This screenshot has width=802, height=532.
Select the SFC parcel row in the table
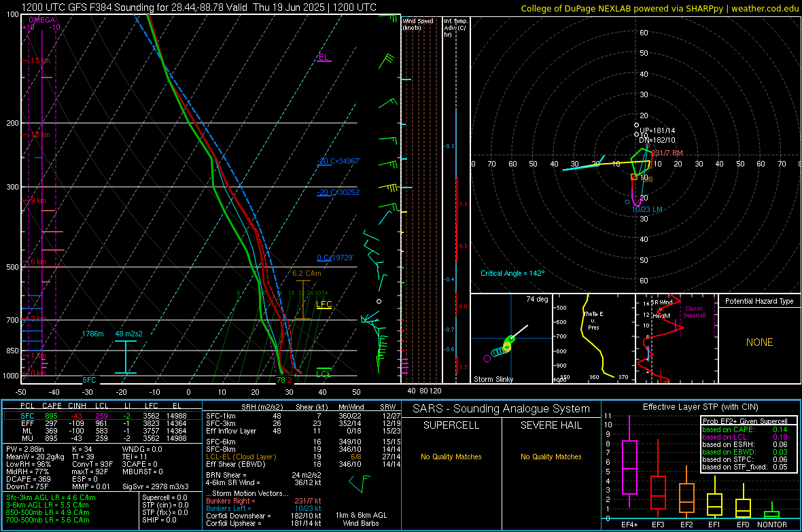click(x=103, y=416)
